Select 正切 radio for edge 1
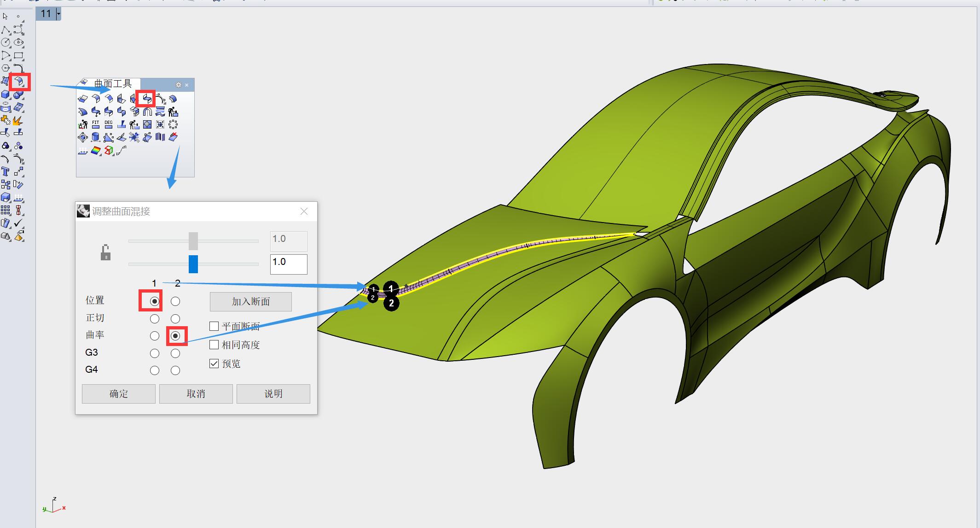The width and height of the screenshot is (980, 528). (155, 319)
